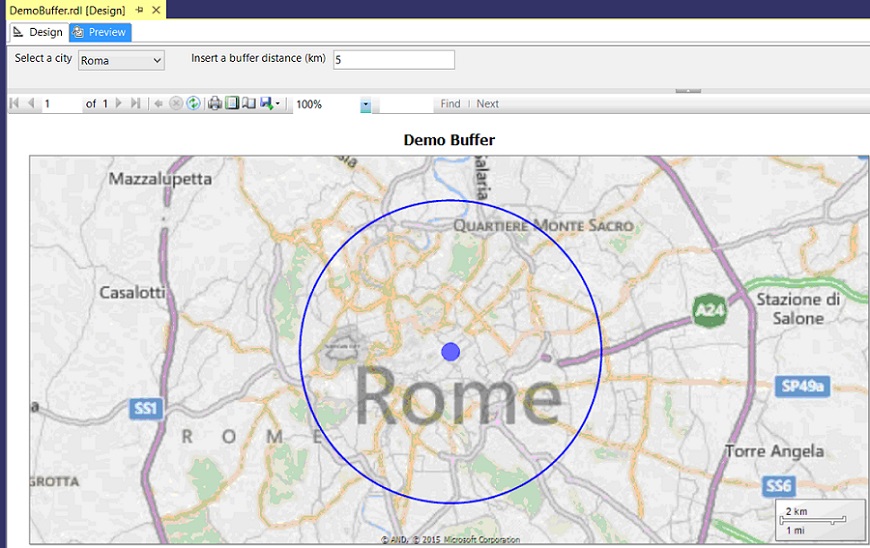
Task: Close DemoBuffer.rdl document tab
Action: (x=156, y=10)
